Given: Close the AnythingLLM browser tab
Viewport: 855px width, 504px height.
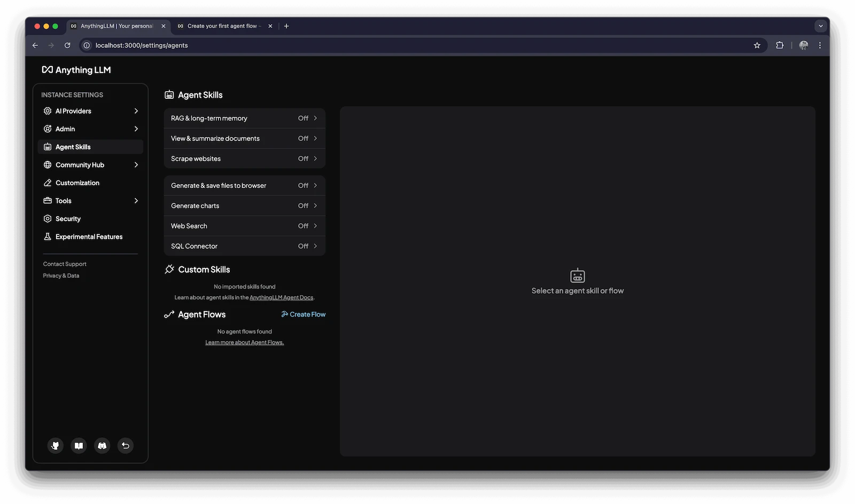Looking at the screenshot, I should tap(164, 26).
